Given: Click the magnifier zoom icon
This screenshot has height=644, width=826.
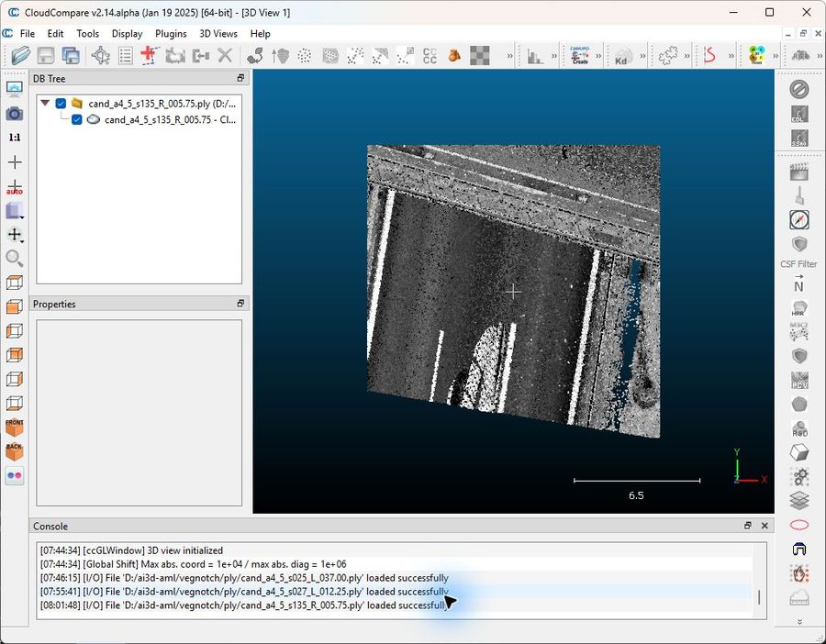Looking at the screenshot, I should (x=14, y=258).
